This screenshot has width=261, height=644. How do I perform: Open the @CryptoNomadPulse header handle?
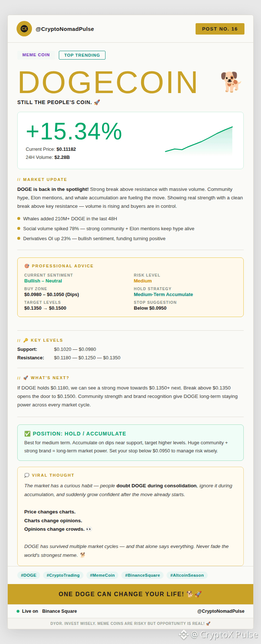(x=65, y=29)
